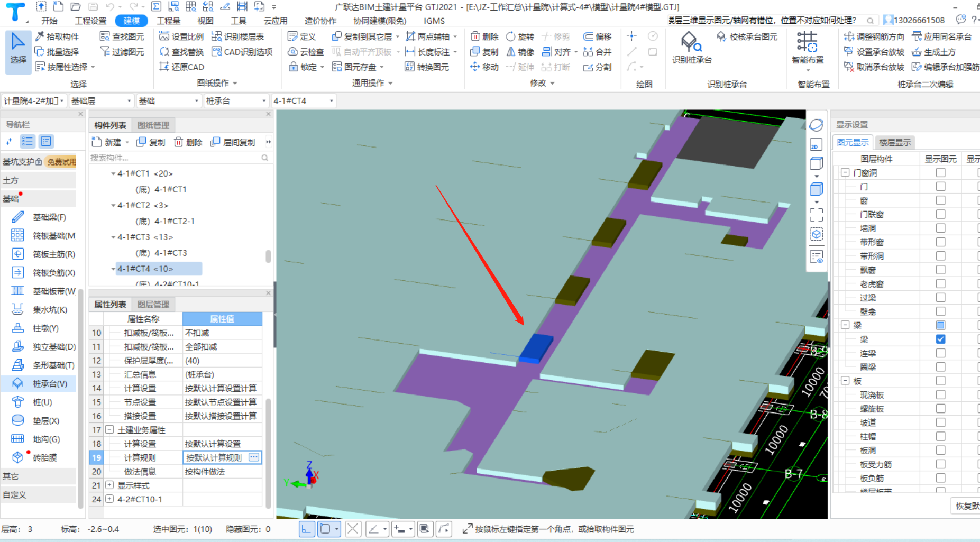Choose the 删除 delete tool in ribbon
The height and width of the screenshot is (542, 980).
(x=484, y=36)
